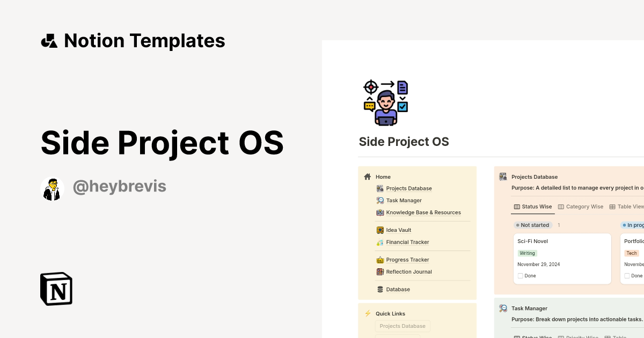Viewport: 644px width, 338px height.
Task: Click the Side Project OS page illustration
Action: (386, 102)
